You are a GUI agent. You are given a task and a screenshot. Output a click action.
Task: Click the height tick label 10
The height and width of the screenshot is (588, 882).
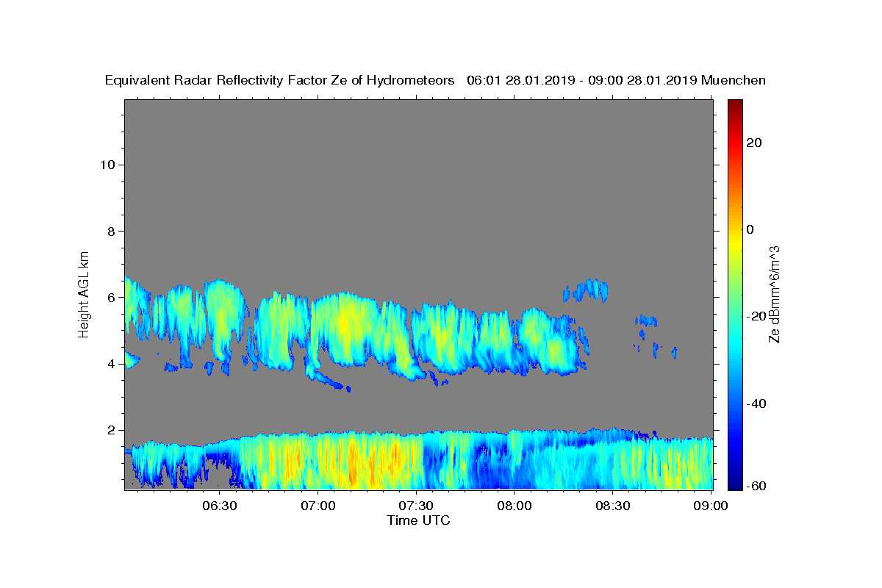(x=107, y=164)
